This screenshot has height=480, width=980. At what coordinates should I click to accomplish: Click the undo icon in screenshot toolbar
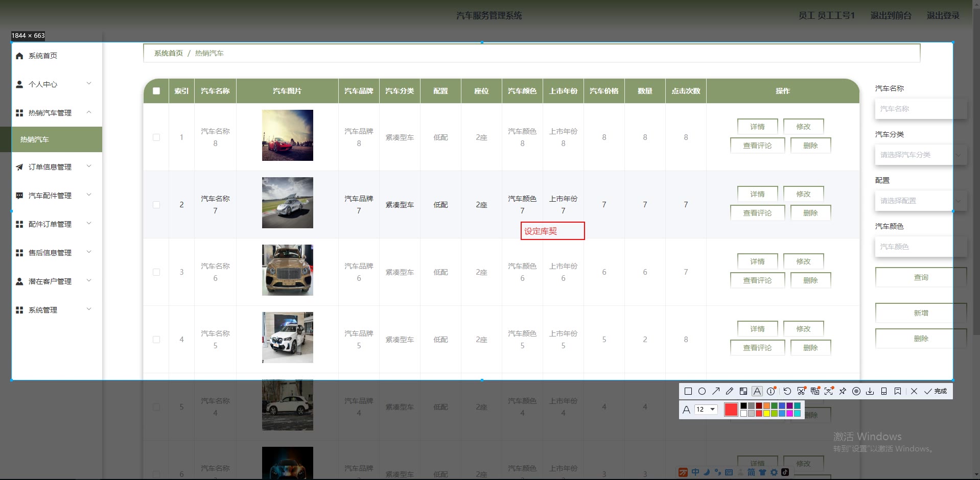tap(787, 391)
